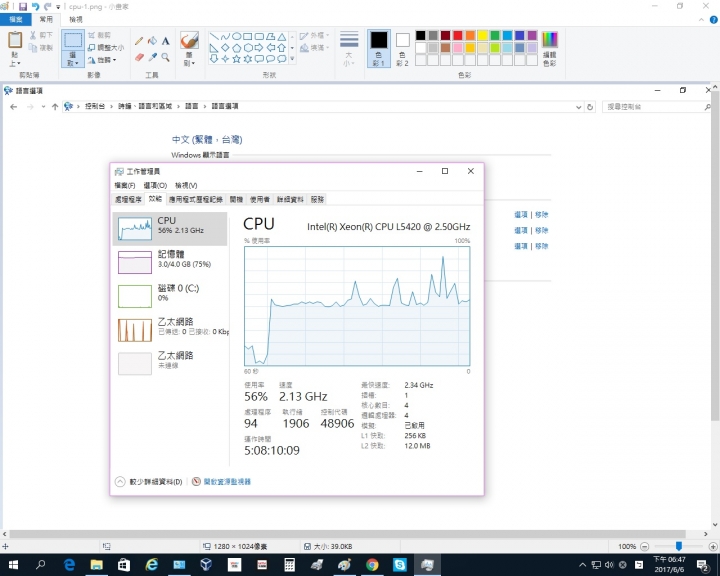Viewport: 720px width, 576px height.
Task: Open the shape Fill (填滿) dropdown
Action: 315,48
